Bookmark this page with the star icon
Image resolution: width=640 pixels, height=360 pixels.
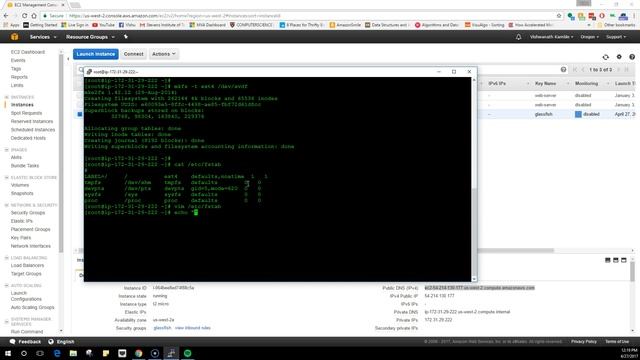[x=559, y=16]
